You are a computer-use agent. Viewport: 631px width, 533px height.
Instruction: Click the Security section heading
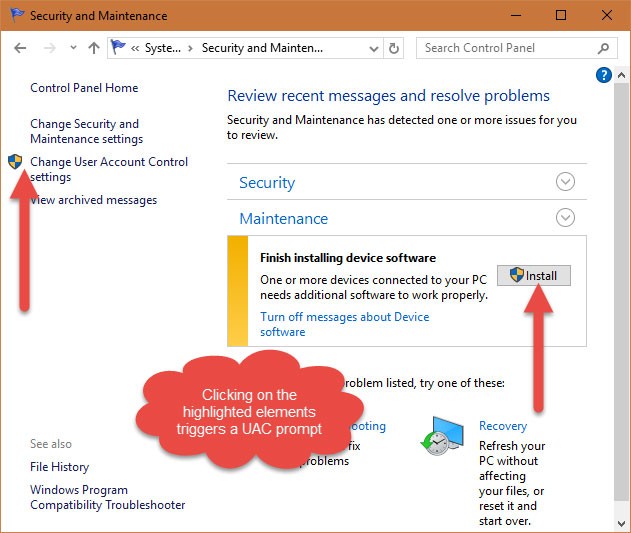(267, 183)
